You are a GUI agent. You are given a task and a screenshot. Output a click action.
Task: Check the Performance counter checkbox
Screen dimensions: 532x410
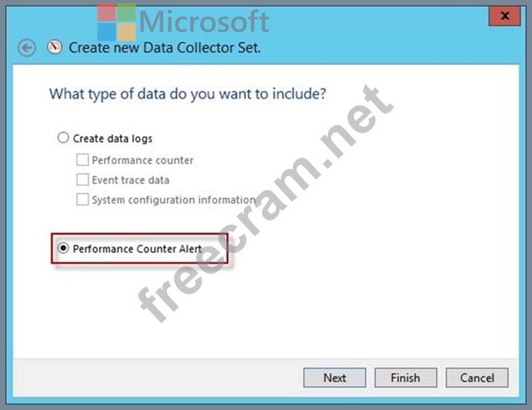pyautogui.click(x=83, y=160)
